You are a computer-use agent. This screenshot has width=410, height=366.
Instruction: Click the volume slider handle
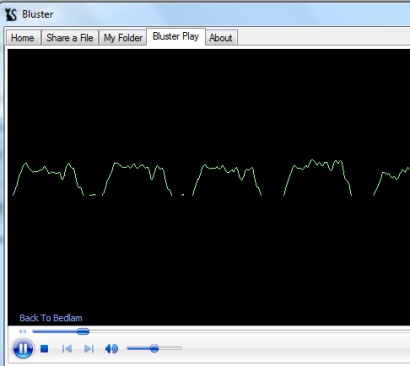tap(154, 348)
